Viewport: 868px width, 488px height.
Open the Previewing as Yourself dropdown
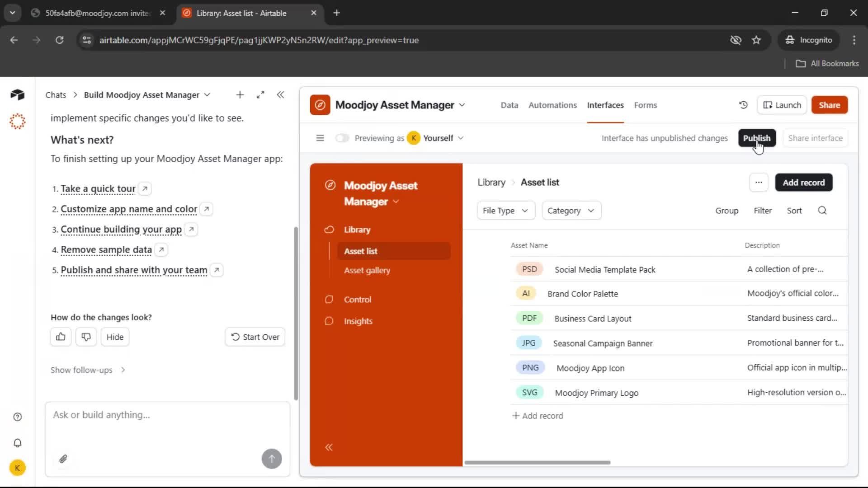click(435, 138)
